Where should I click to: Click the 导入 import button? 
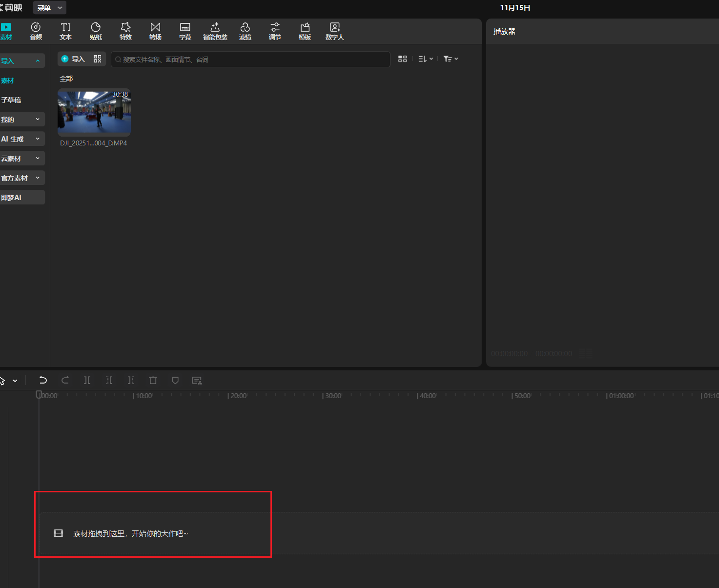click(x=73, y=59)
